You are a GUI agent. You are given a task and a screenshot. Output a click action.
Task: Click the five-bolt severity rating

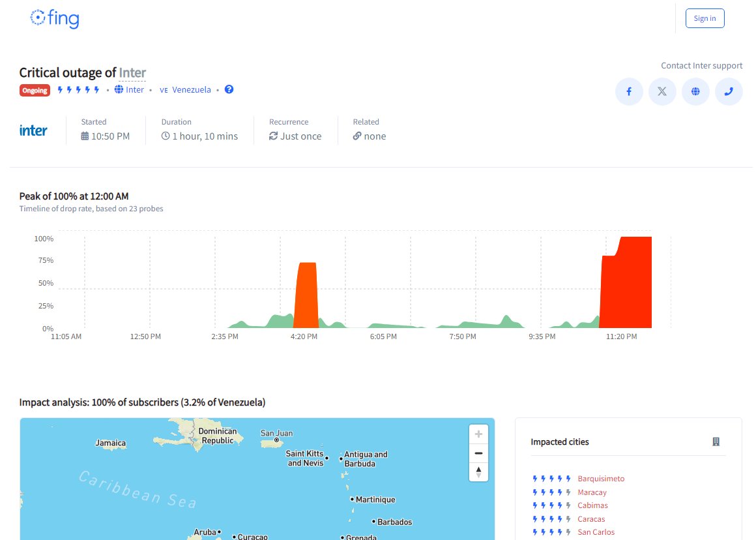[79, 90]
